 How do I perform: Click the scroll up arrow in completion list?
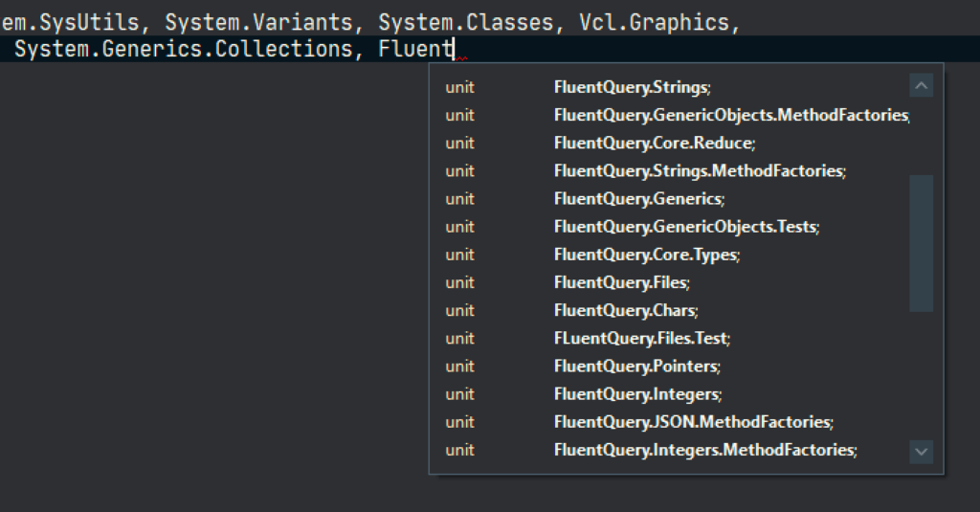click(922, 85)
